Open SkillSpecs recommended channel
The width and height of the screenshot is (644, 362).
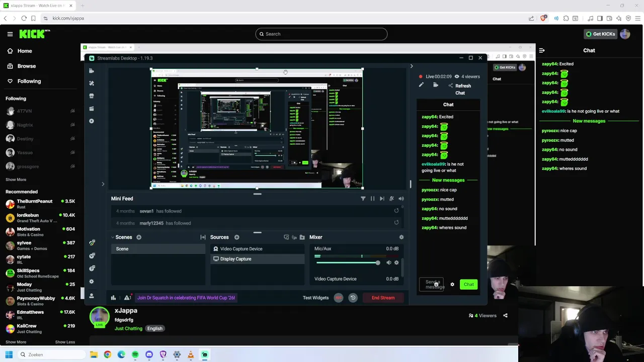(40, 273)
